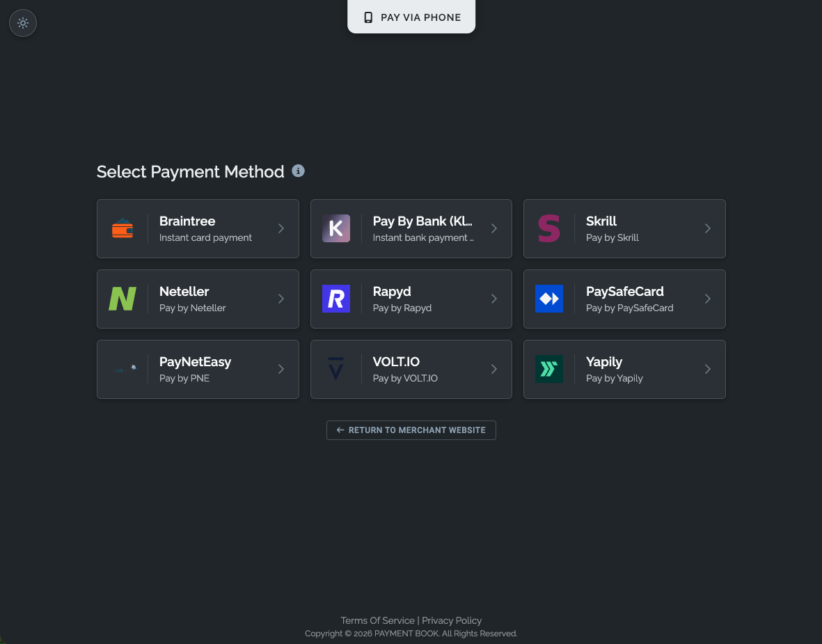The image size is (822, 644).
Task: Click the "Pay by PNE" subtitle
Action: tap(184, 378)
